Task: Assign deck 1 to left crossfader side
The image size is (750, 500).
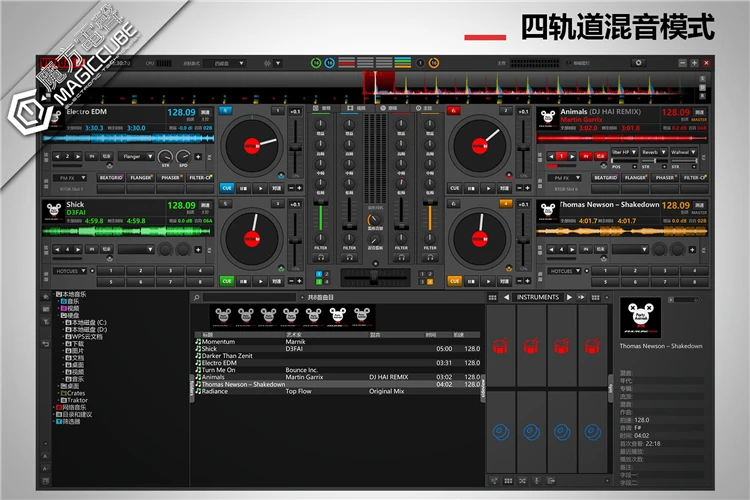Action: coord(319,274)
